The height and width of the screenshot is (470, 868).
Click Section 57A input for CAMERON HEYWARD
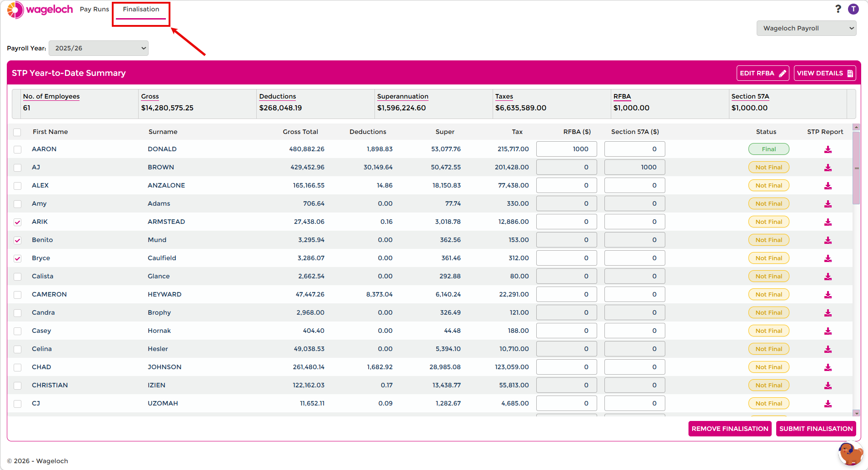pyautogui.click(x=634, y=294)
